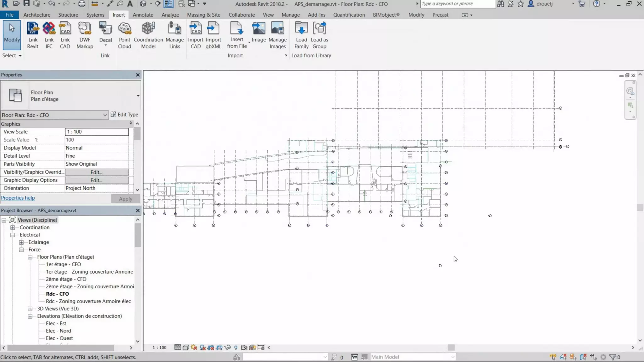Click the Print icon in quick access toolbar
Viewport: 644px width, 362px height.
(82, 4)
